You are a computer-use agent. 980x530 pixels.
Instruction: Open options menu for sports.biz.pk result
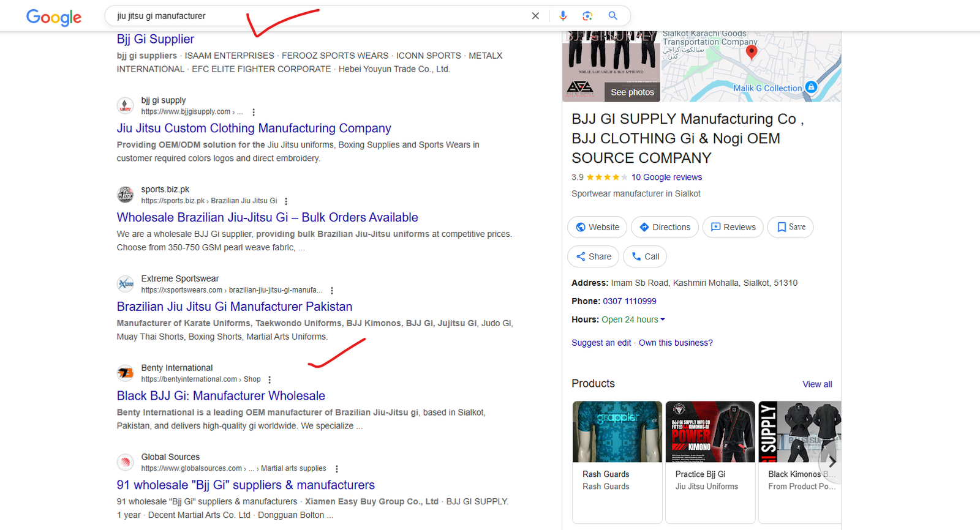pyautogui.click(x=286, y=201)
